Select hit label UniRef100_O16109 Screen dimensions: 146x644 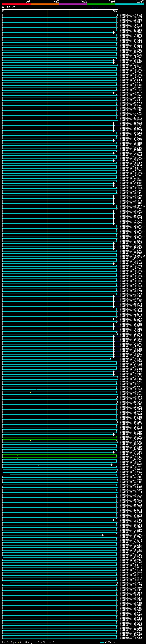tap(131, 156)
